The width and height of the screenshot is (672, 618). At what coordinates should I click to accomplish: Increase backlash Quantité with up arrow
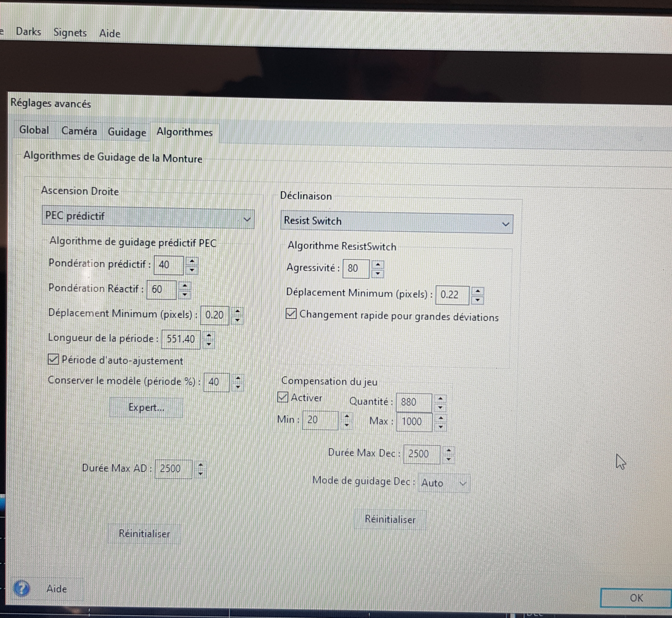pos(440,398)
